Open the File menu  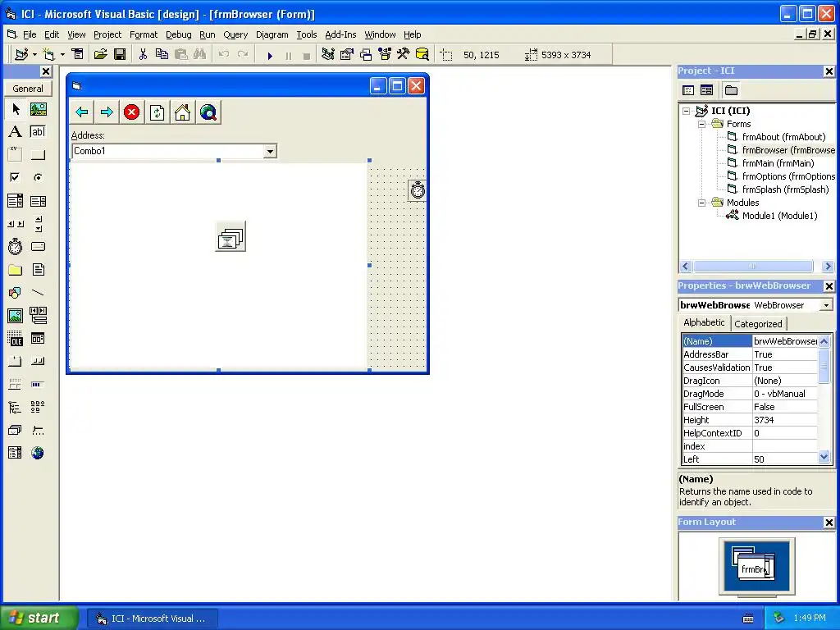pyautogui.click(x=30, y=34)
